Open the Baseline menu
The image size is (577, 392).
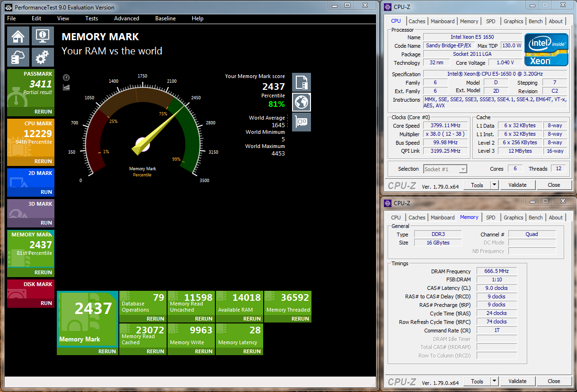(x=165, y=18)
